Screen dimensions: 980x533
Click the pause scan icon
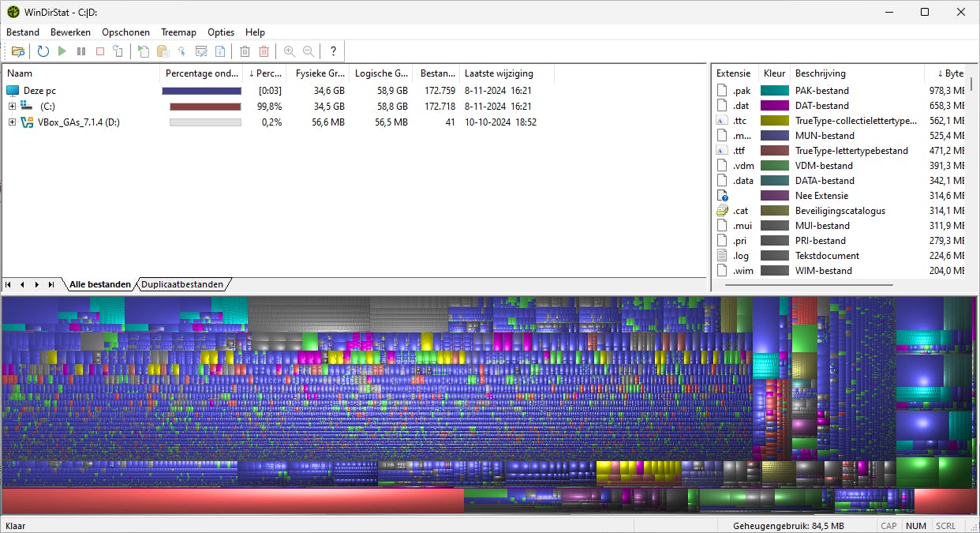pyautogui.click(x=81, y=51)
